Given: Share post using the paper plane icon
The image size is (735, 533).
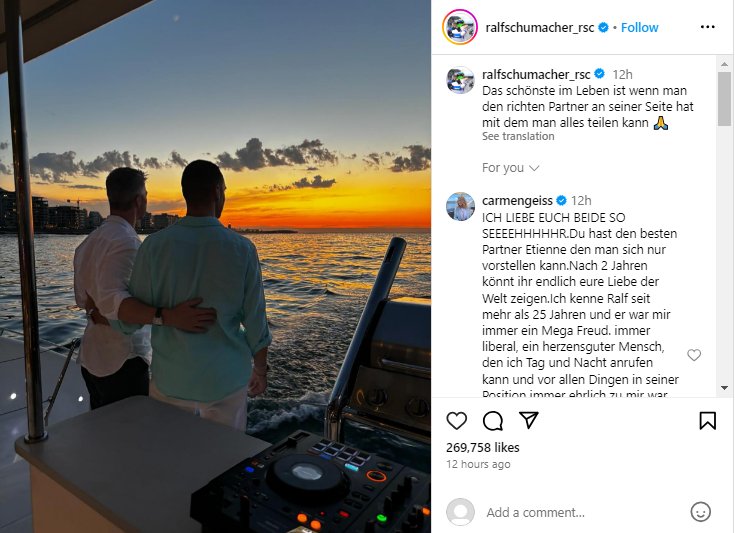Looking at the screenshot, I should pos(529,420).
